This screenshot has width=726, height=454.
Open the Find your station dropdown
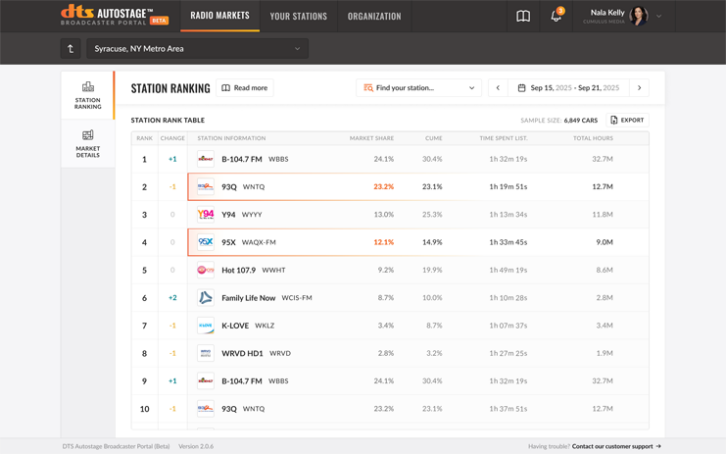[x=420, y=88]
